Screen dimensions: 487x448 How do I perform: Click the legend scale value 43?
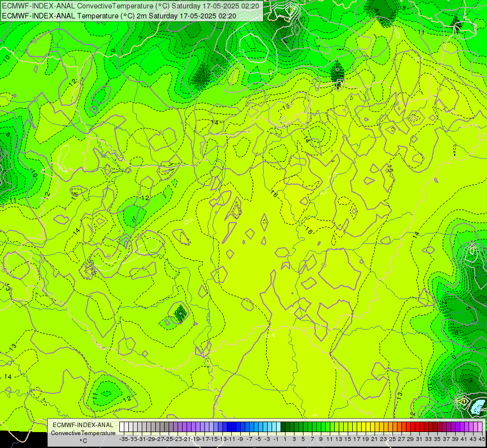click(x=473, y=440)
